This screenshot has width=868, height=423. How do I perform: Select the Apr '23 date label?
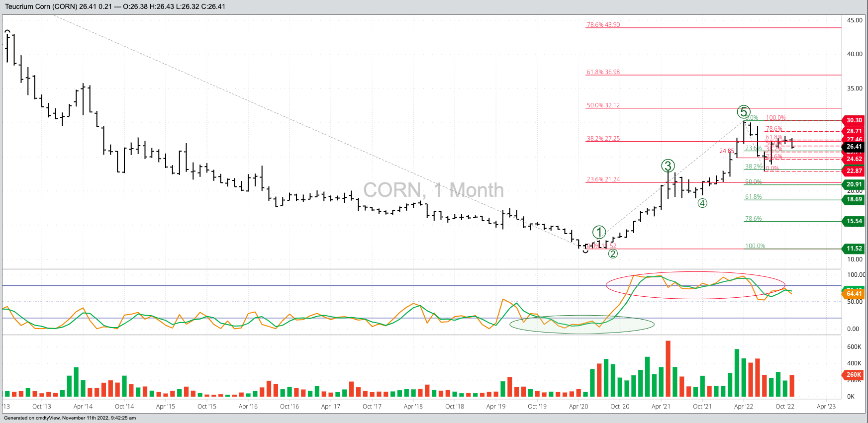coord(826,407)
